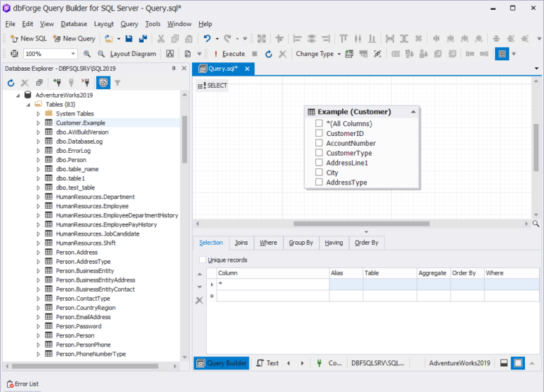Open the Change Type dropdown

(x=318, y=54)
